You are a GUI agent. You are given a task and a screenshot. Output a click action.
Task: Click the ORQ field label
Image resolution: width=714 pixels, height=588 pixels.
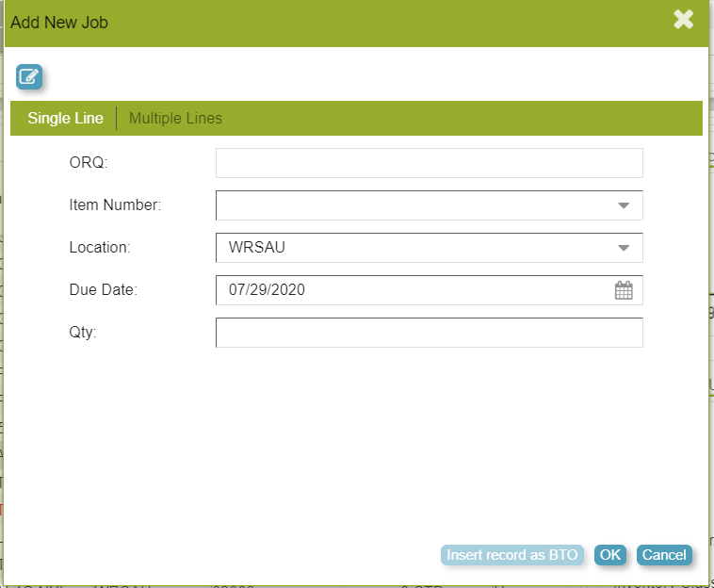pos(89,163)
